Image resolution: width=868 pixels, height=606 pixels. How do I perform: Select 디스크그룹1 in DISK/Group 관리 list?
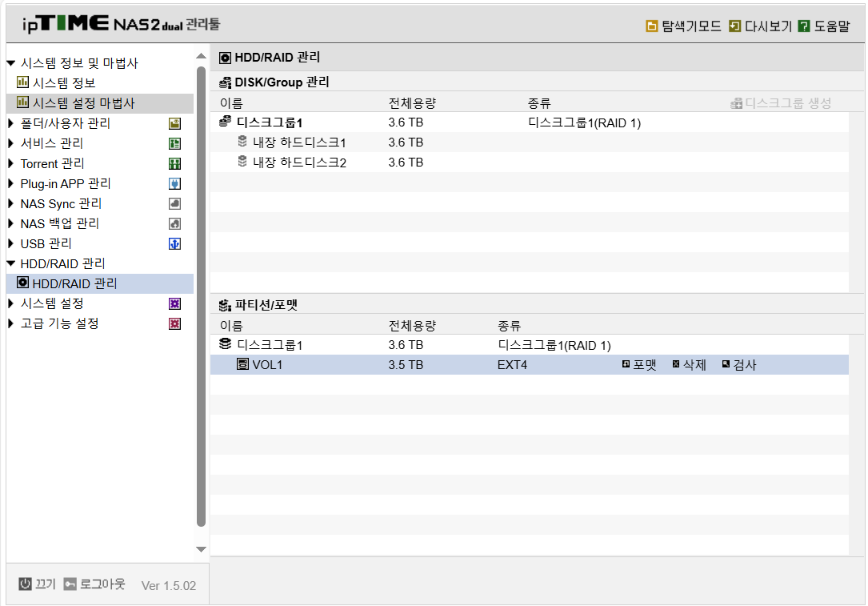(530, 122)
